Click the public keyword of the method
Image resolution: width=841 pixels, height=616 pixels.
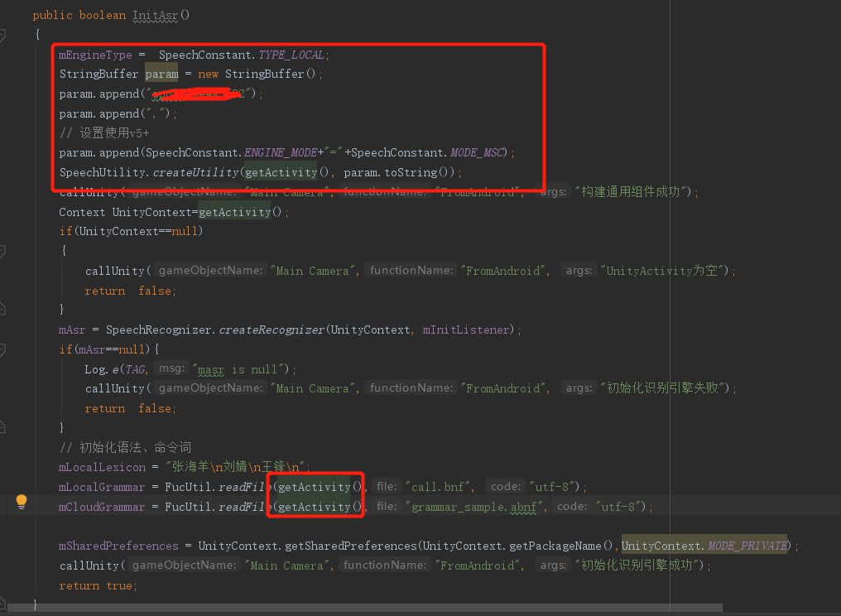[52, 15]
